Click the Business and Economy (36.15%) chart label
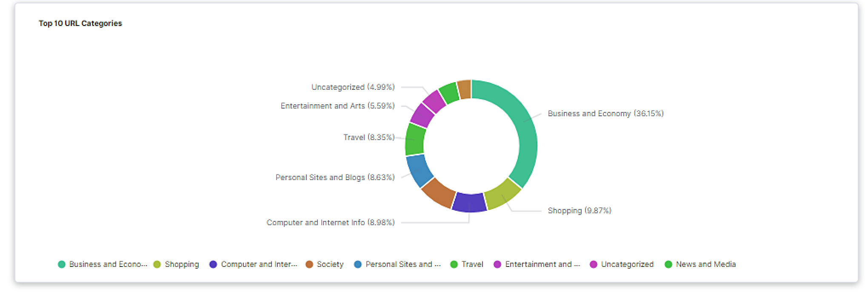 605,114
